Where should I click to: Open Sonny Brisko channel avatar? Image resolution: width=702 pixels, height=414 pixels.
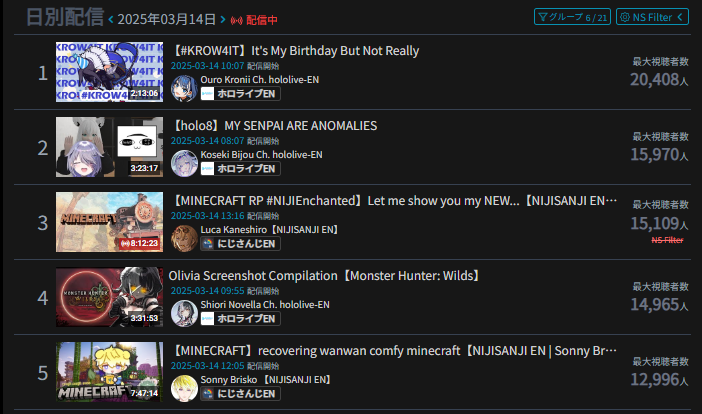click(184, 388)
